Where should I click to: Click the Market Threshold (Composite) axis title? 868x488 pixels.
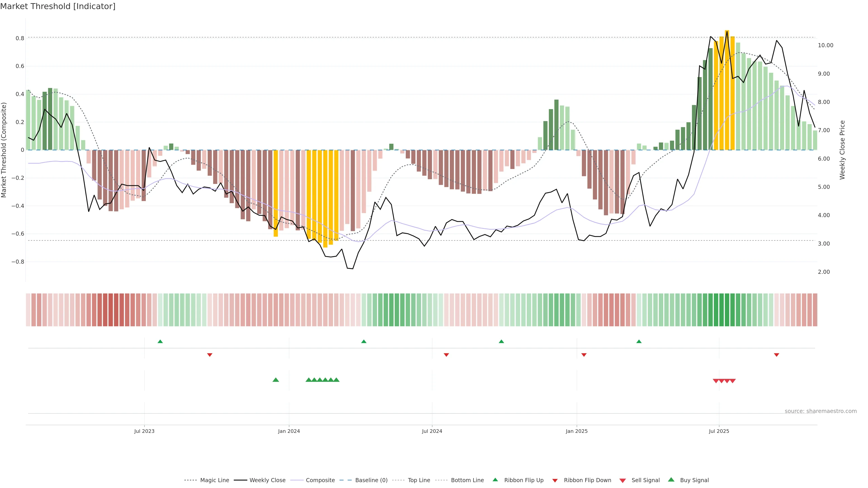point(4,150)
